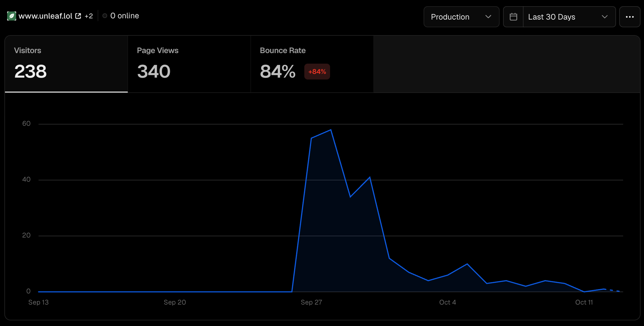Click the 60 y-axis label

(26, 124)
